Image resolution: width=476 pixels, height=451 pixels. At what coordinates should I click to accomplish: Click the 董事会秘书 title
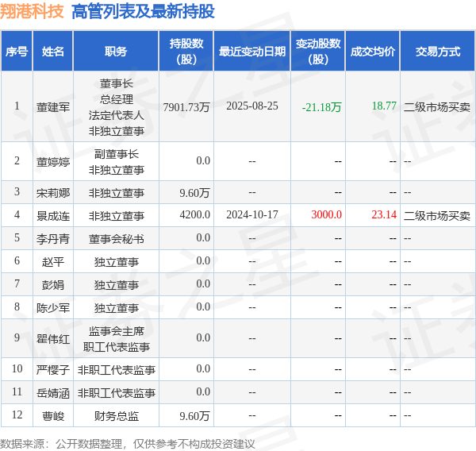117,239
